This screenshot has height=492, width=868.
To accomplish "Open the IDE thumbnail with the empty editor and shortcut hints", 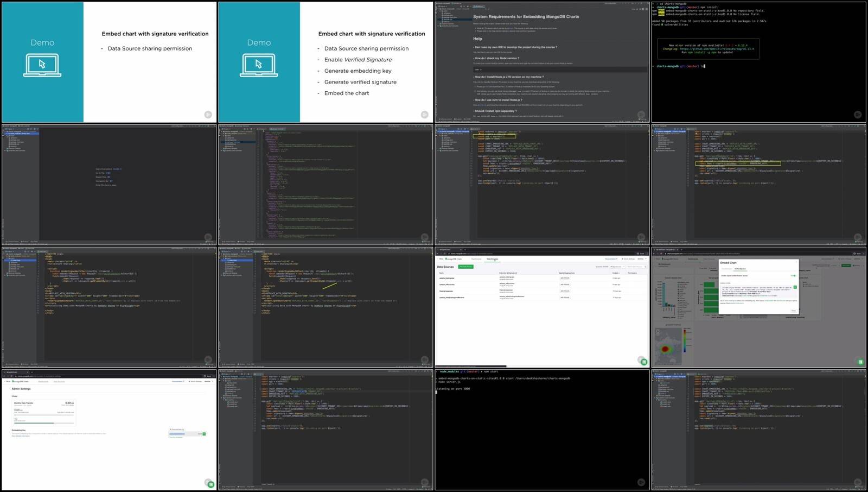I will 109,185.
